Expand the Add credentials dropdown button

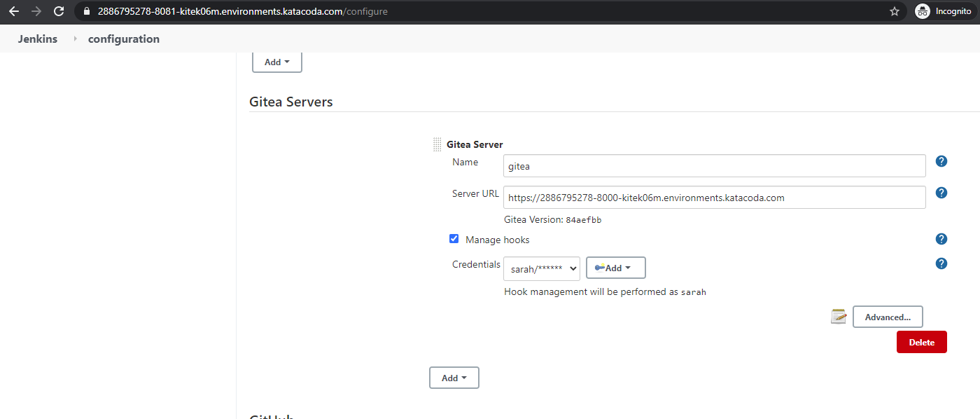click(615, 268)
